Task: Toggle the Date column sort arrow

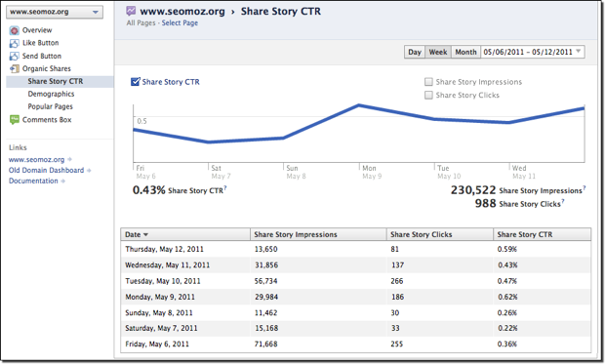Action: pyautogui.click(x=145, y=234)
